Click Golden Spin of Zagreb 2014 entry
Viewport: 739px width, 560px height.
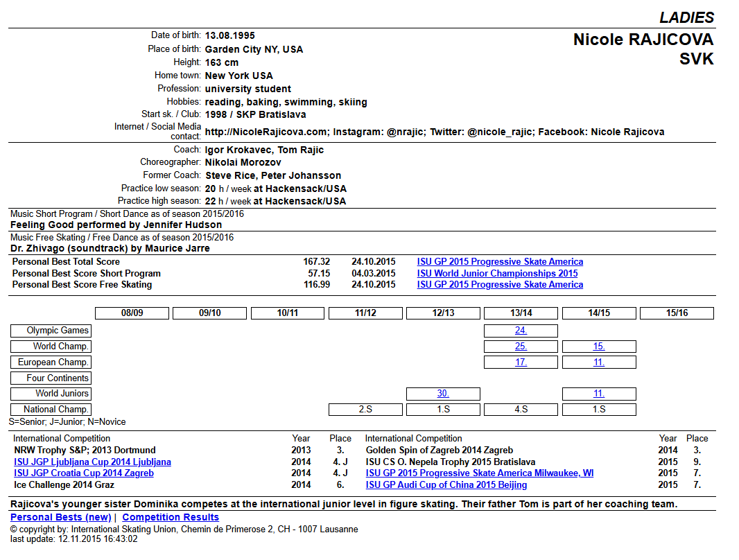440,450
